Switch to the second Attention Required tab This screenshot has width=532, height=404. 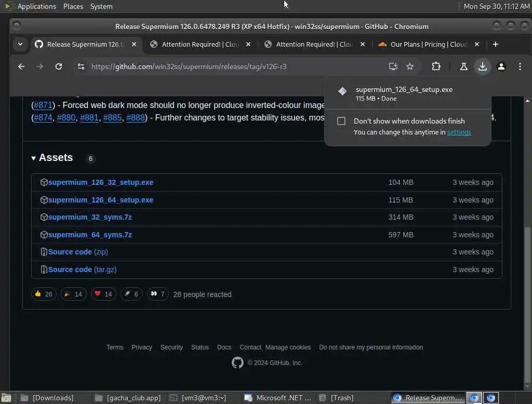pyautogui.click(x=315, y=45)
